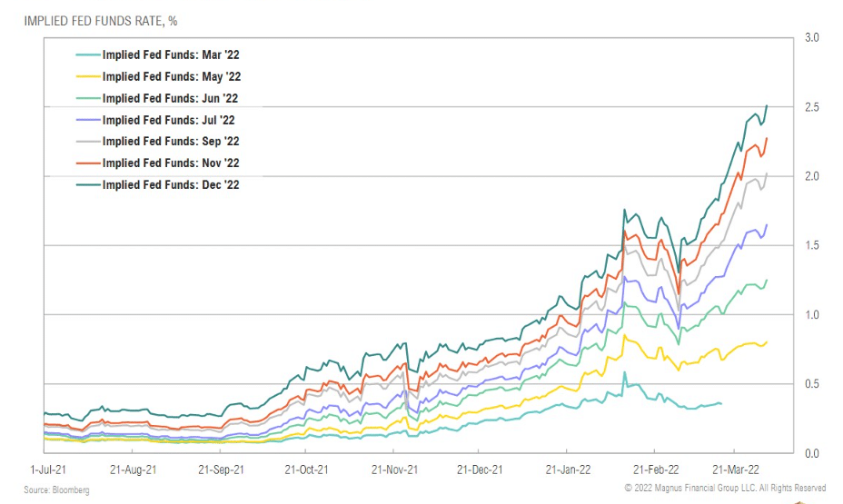Click the 'Source: Bloomberg' text
Screen dimensions: 843x504
click(x=56, y=490)
